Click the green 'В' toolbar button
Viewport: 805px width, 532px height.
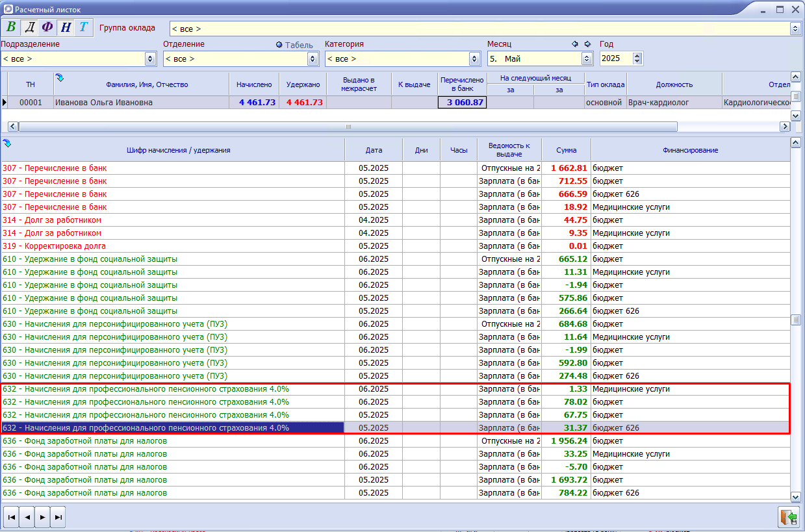click(x=11, y=27)
